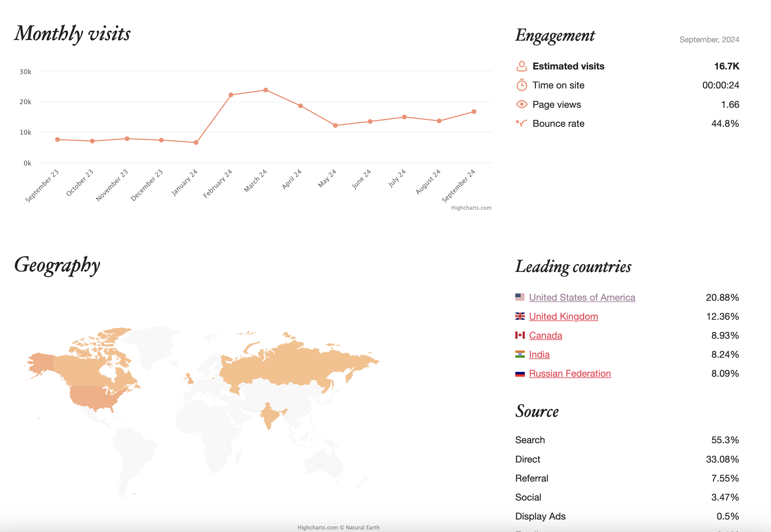Click the September 24 data point
This screenshot has width=771, height=532.
click(474, 112)
